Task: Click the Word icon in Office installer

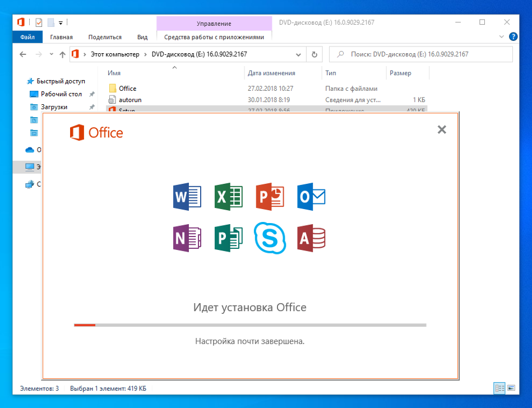Action: click(x=187, y=197)
